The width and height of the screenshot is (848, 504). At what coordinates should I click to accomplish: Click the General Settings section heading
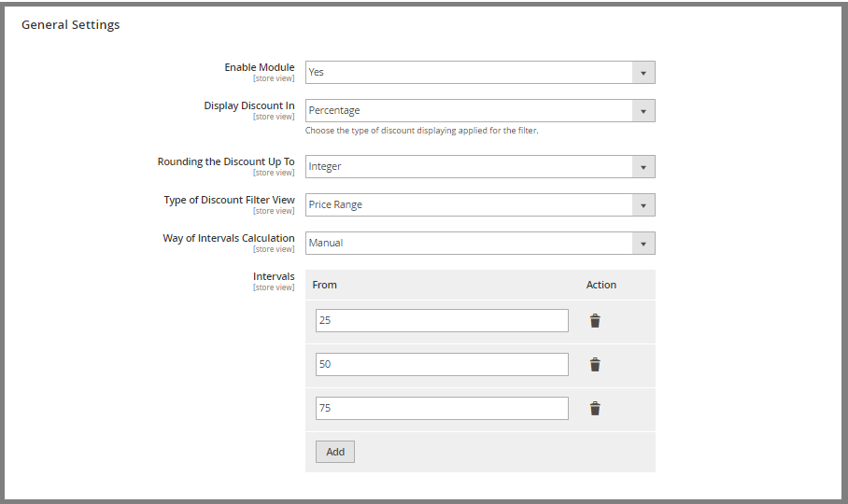click(x=71, y=25)
